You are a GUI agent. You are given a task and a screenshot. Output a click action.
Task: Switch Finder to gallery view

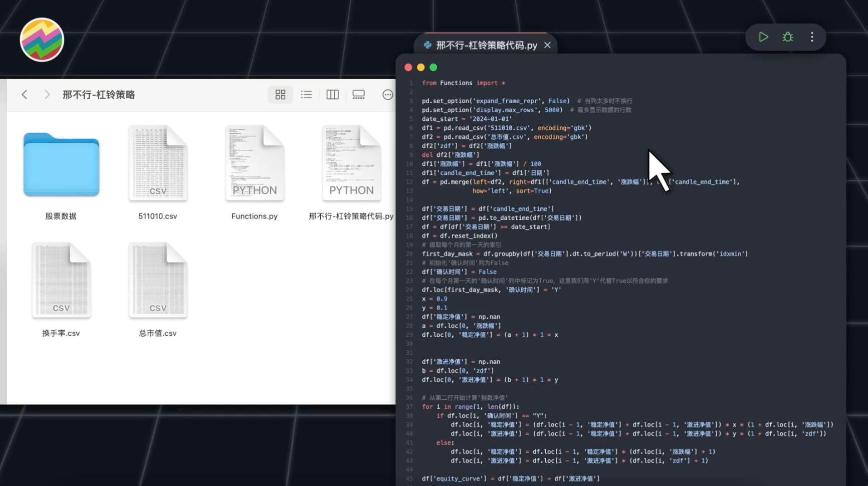(358, 94)
